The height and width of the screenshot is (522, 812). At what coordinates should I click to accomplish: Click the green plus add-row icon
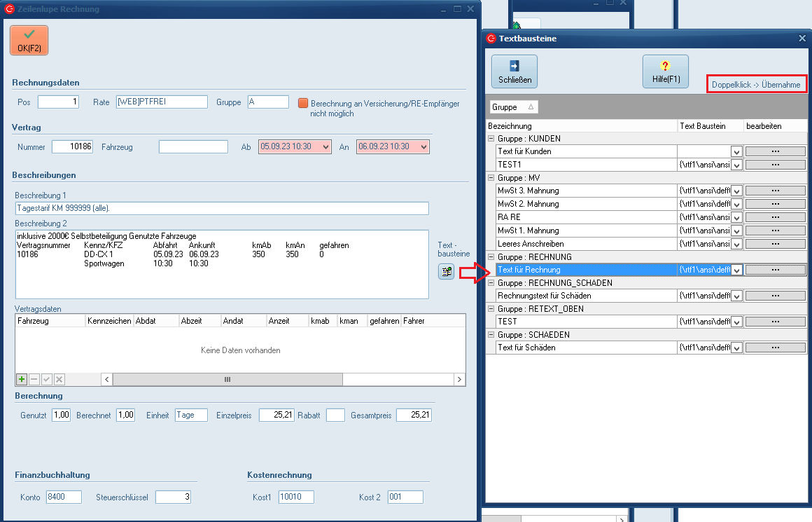(22, 379)
